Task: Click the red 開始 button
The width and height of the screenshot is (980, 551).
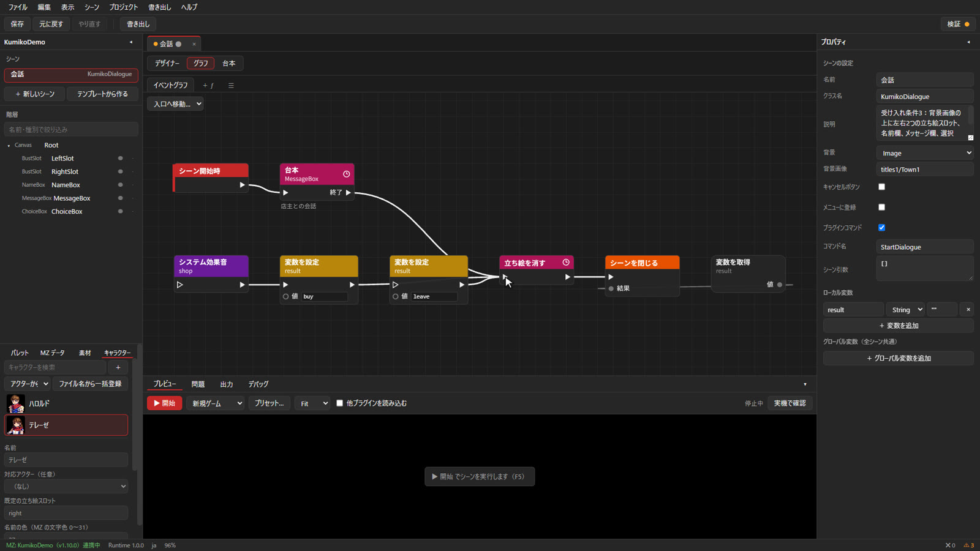Action: [164, 403]
